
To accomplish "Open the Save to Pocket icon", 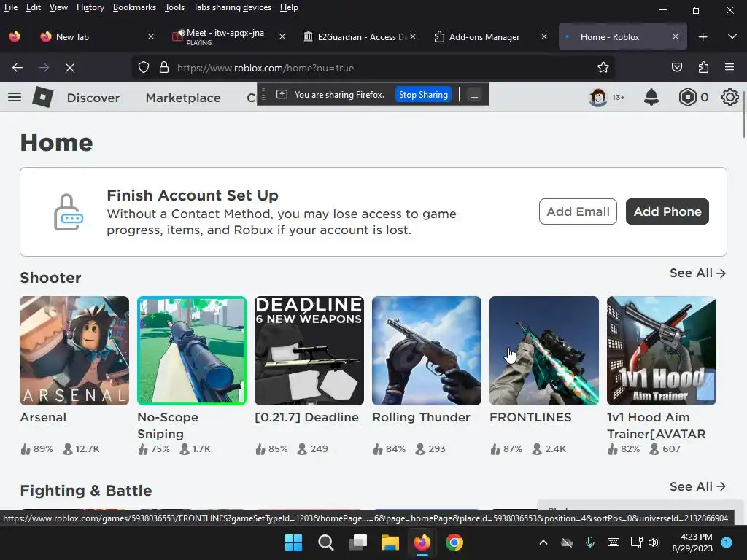I will (676, 68).
